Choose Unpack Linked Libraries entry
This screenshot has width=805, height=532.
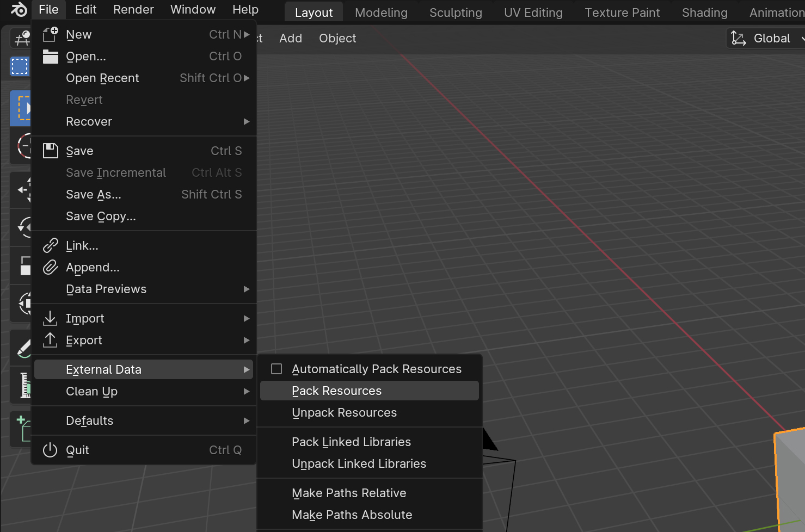click(x=370, y=463)
